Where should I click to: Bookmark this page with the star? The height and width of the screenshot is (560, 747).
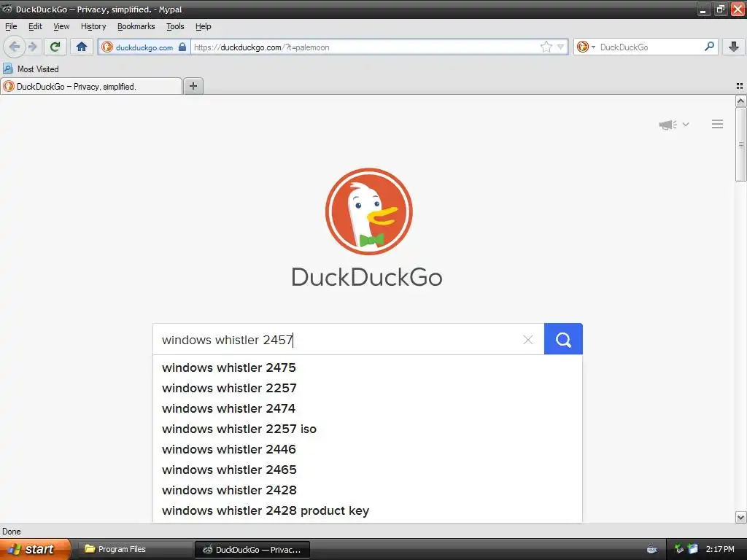pos(546,47)
